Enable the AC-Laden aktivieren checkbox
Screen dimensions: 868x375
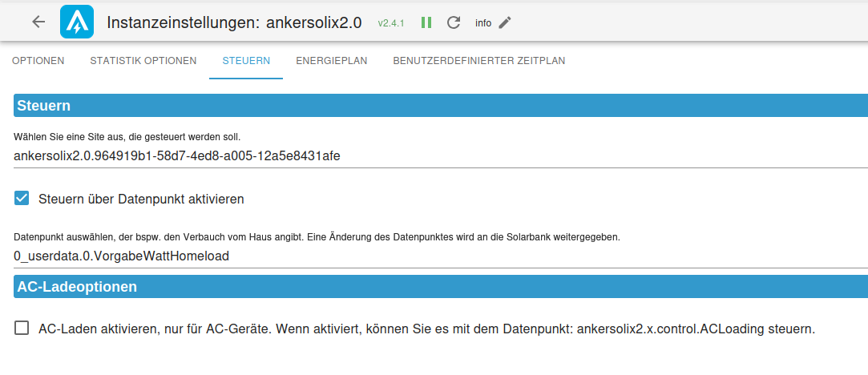tap(22, 329)
